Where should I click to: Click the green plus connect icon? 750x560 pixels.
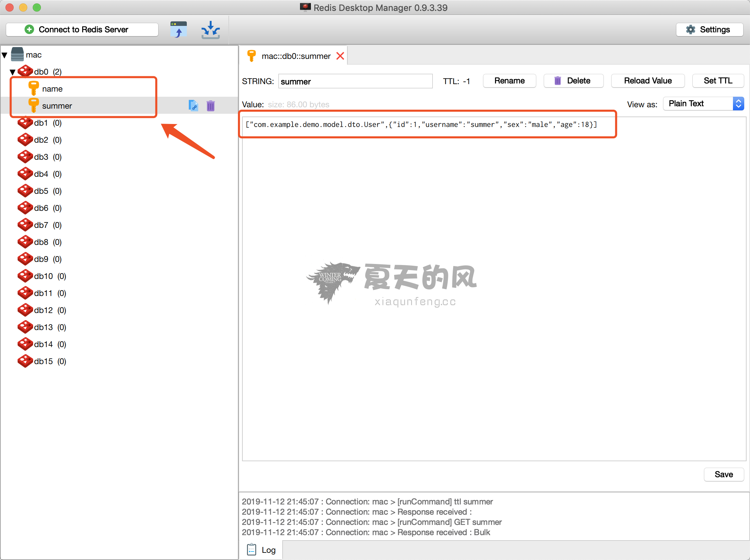coord(29,30)
